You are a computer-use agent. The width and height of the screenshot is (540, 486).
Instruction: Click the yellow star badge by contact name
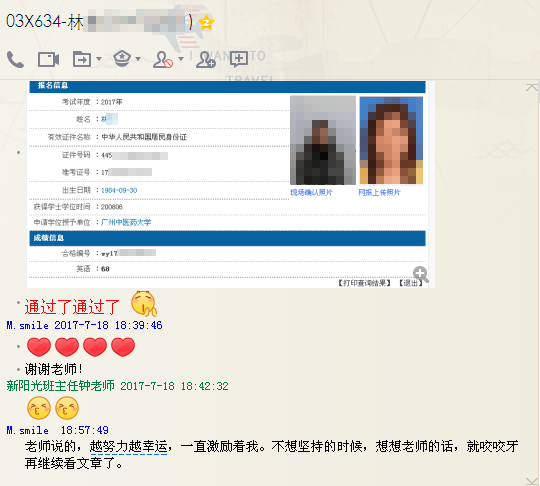click(207, 22)
